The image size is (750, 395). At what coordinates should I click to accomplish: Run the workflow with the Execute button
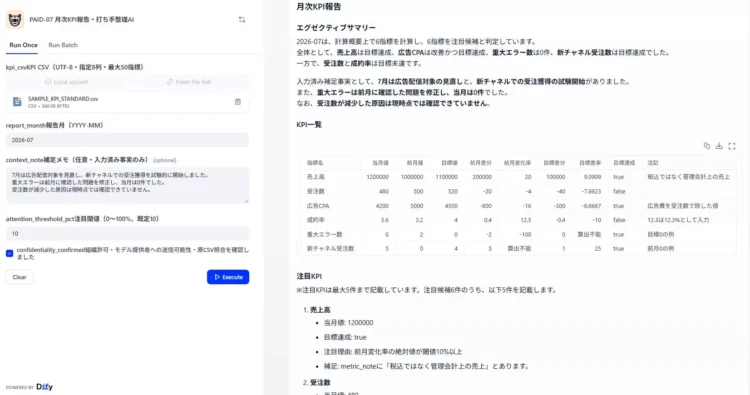[228, 277]
